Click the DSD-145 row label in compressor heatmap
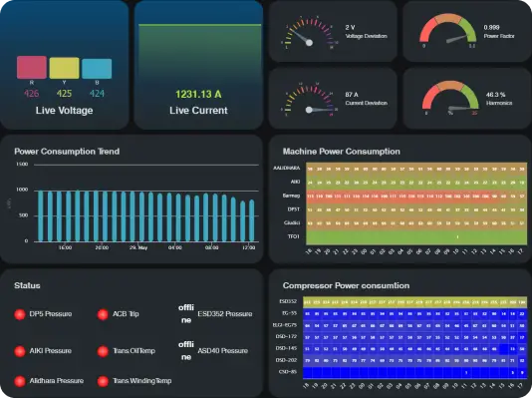The width and height of the screenshot is (532, 398). point(286,348)
